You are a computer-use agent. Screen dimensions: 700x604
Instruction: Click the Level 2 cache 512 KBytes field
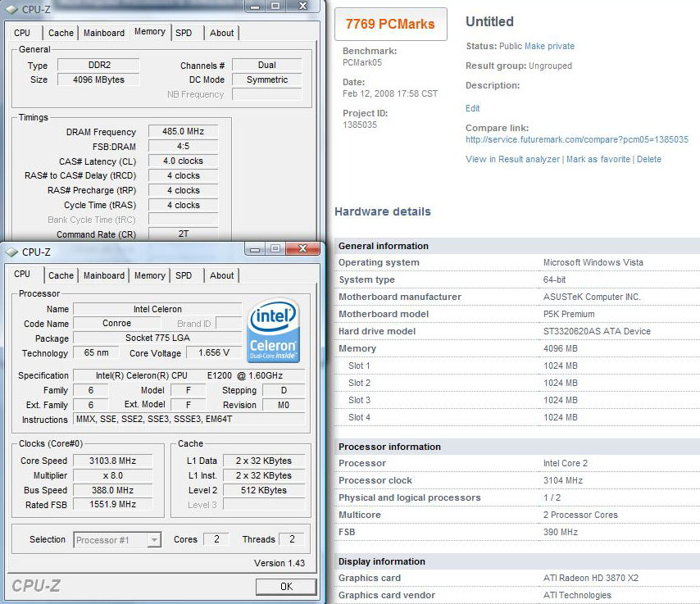[264, 490]
